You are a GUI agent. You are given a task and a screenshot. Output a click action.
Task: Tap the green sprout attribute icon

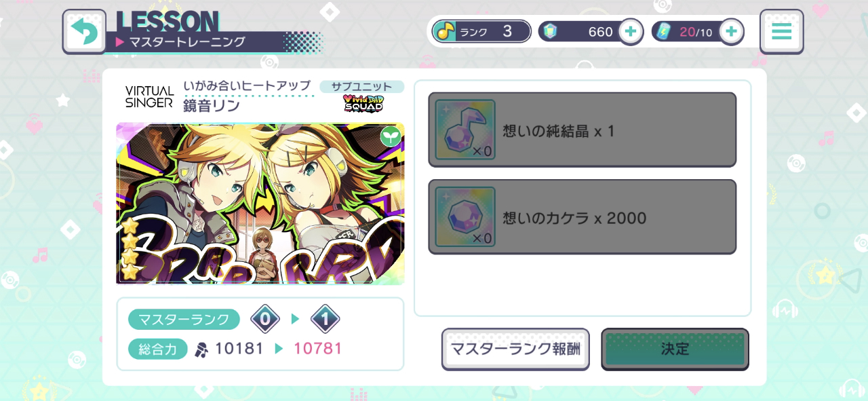coord(390,136)
